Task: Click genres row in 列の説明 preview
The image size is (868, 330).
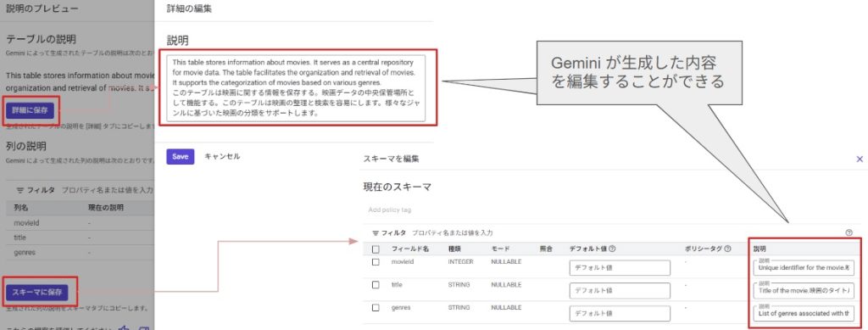Action: 80,253
